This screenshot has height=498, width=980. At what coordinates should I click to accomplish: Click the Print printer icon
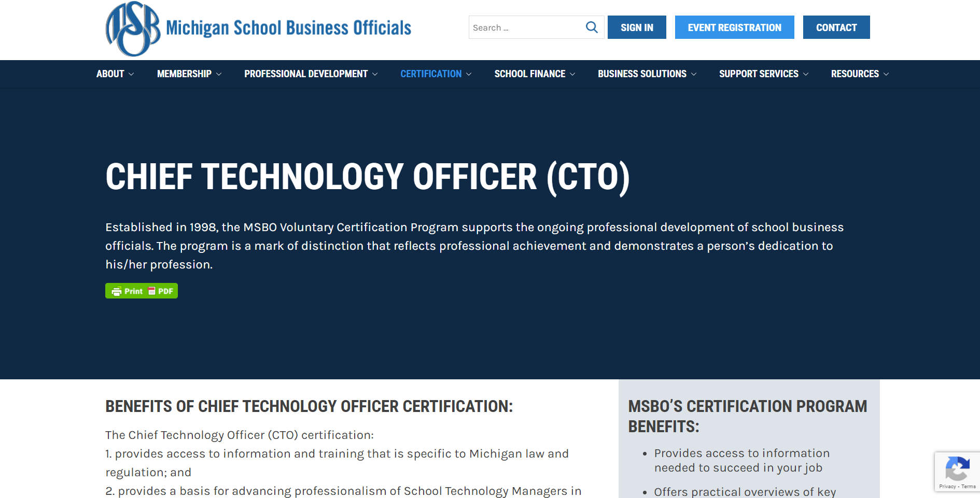[117, 291]
